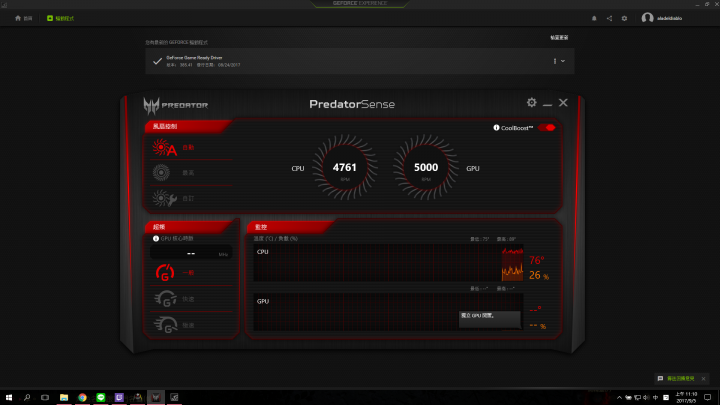Open the Overclocking section header
720x405 pixels.
click(189, 227)
